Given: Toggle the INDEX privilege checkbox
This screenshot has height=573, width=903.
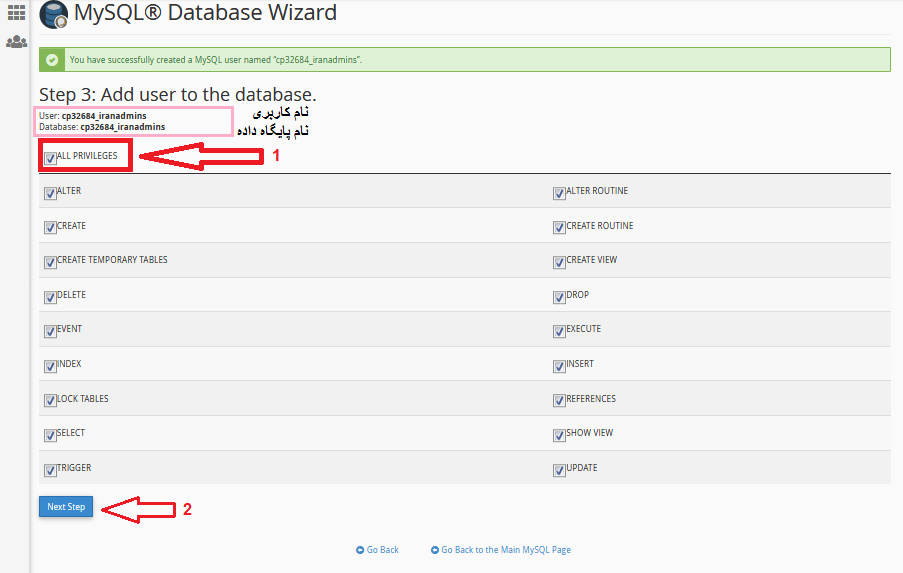Looking at the screenshot, I should click(50, 366).
